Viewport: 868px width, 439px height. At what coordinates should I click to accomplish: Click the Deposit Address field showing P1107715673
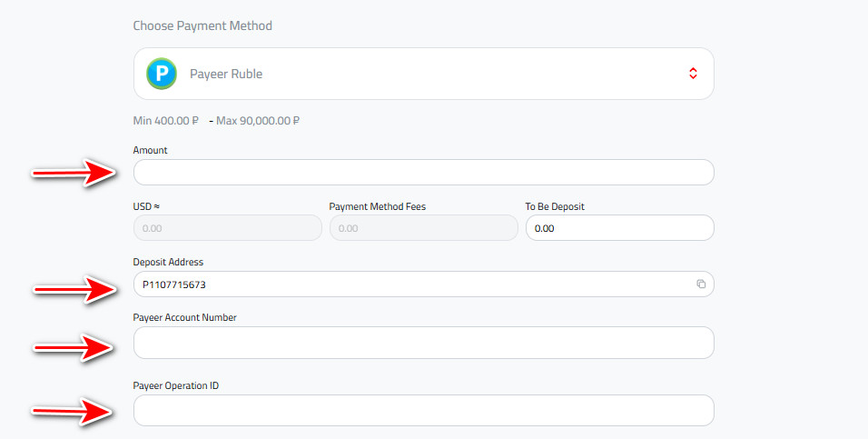[x=423, y=284]
